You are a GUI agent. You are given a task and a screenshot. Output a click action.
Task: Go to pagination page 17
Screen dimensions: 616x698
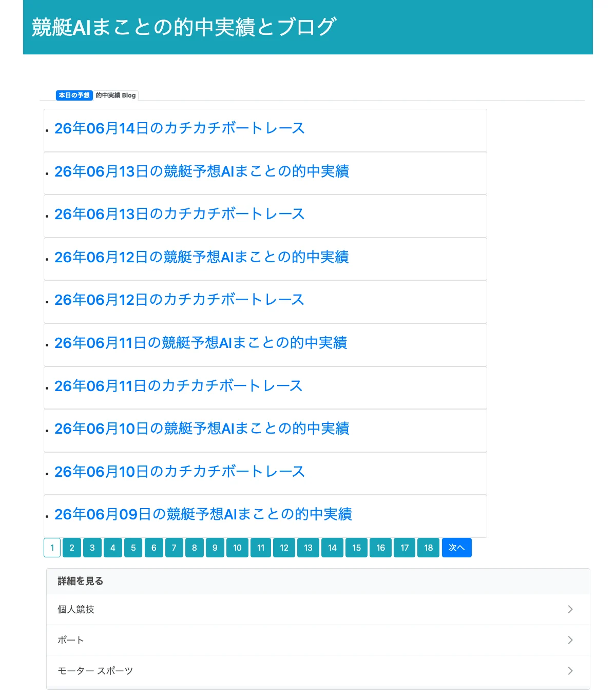[x=405, y=548]
